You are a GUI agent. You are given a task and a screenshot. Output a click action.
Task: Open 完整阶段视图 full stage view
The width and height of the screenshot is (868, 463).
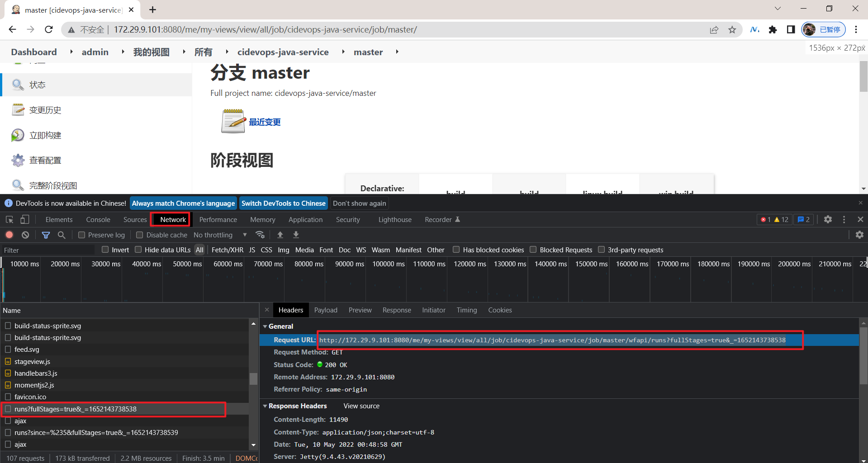(53, 185)
